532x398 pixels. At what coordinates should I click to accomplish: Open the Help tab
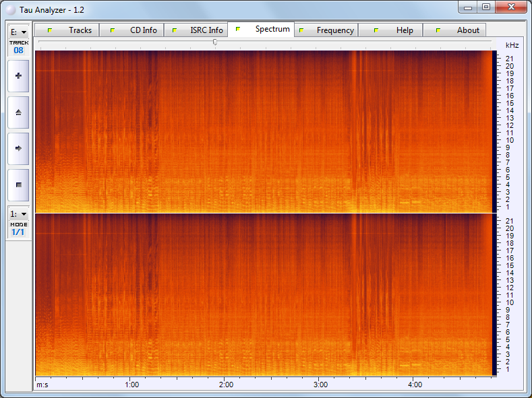[391, 30]
